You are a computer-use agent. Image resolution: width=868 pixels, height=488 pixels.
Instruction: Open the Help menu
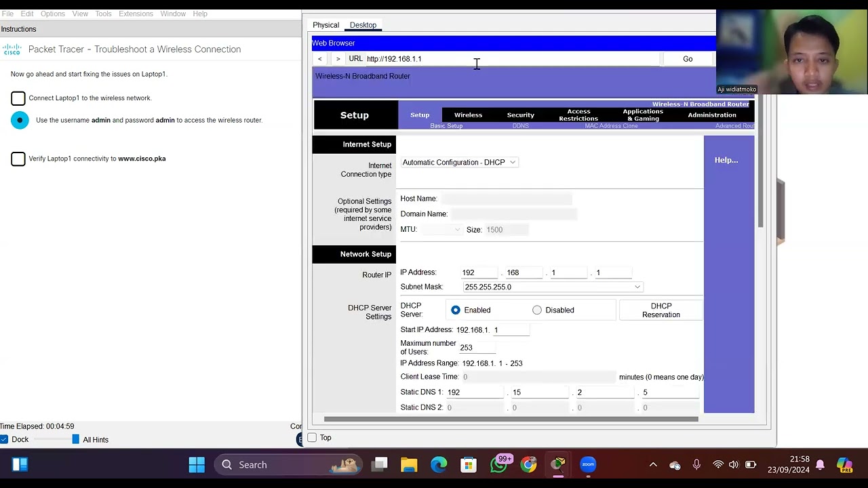[x=200, y=14]
